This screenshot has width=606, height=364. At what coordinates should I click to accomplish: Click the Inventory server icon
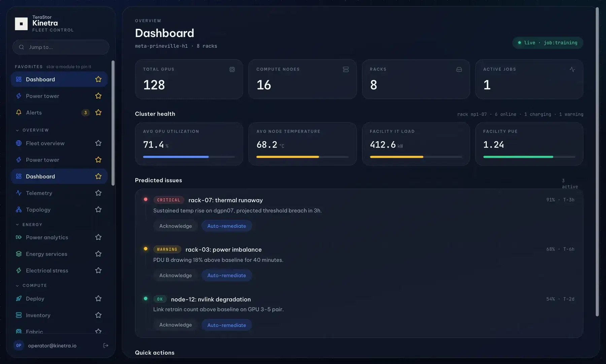point(19,315)
